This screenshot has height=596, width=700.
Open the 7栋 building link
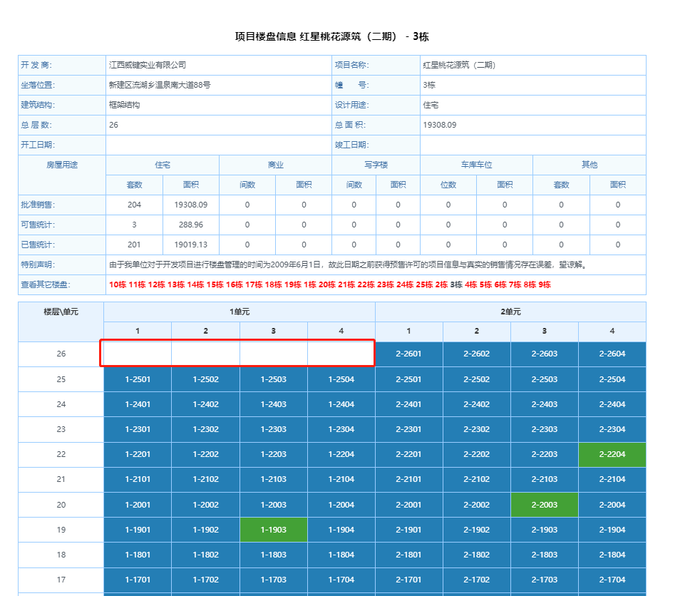(x=515, y=284)
